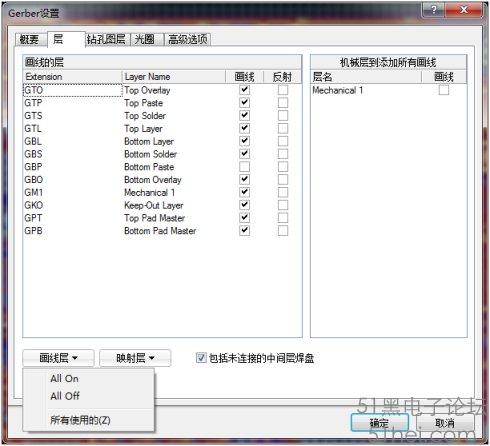Select the GTO extension row
490x446 pixels.
click(73, 90)
